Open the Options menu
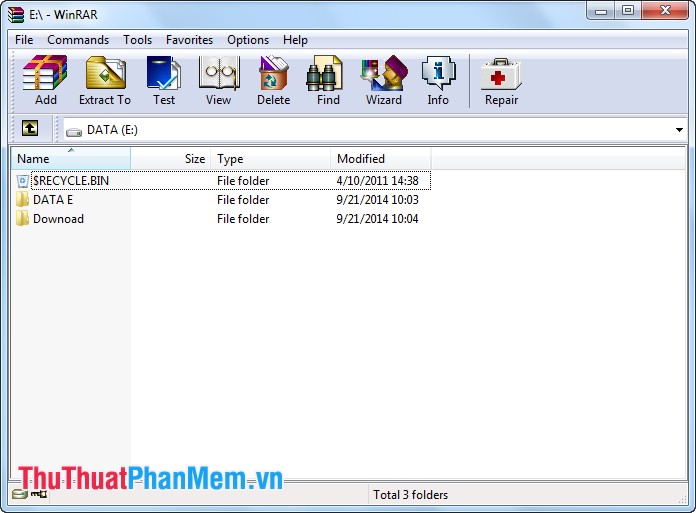This screenshot has height=513, width=696. (248, 40)
